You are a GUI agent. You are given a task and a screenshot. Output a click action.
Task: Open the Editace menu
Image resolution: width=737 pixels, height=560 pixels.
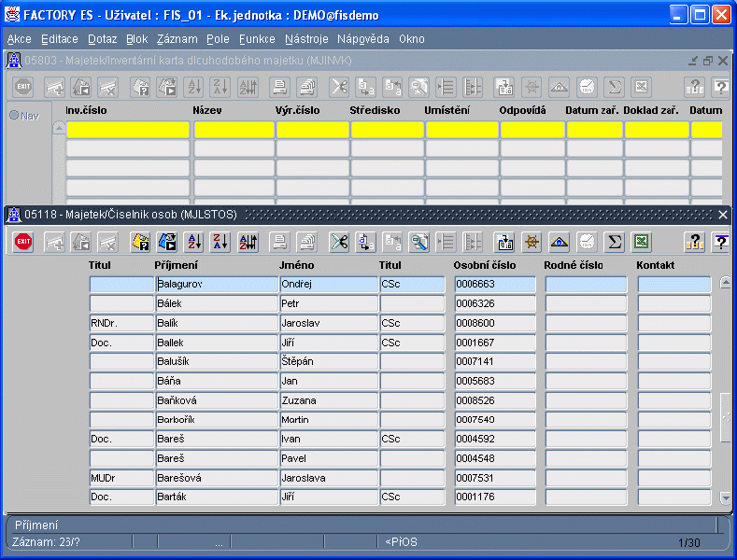60,39
